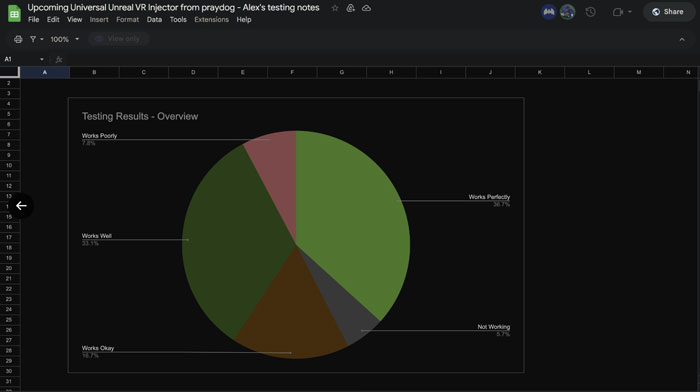Expand the Name box dropdown arrow
The width and height of the screenshot is (700, 392).
[42, 59]
